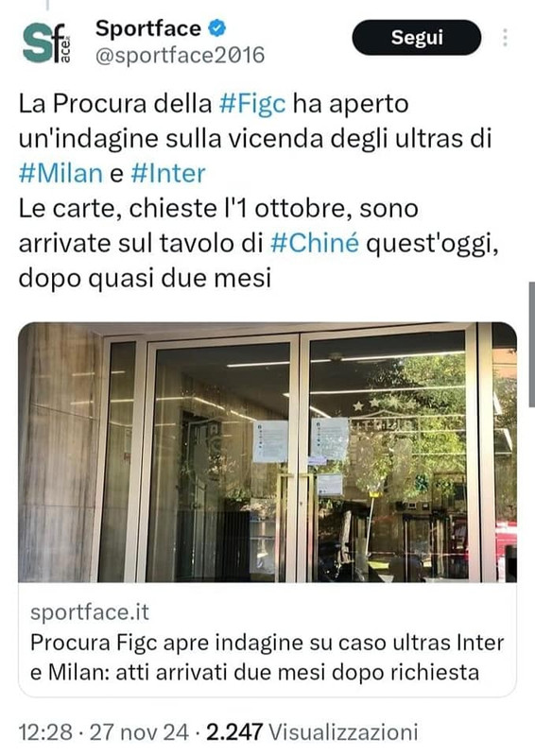Viewport: 535px width, 756px height.
Task: Click the tweet text about ultras investigation
Action: (259, 191)
